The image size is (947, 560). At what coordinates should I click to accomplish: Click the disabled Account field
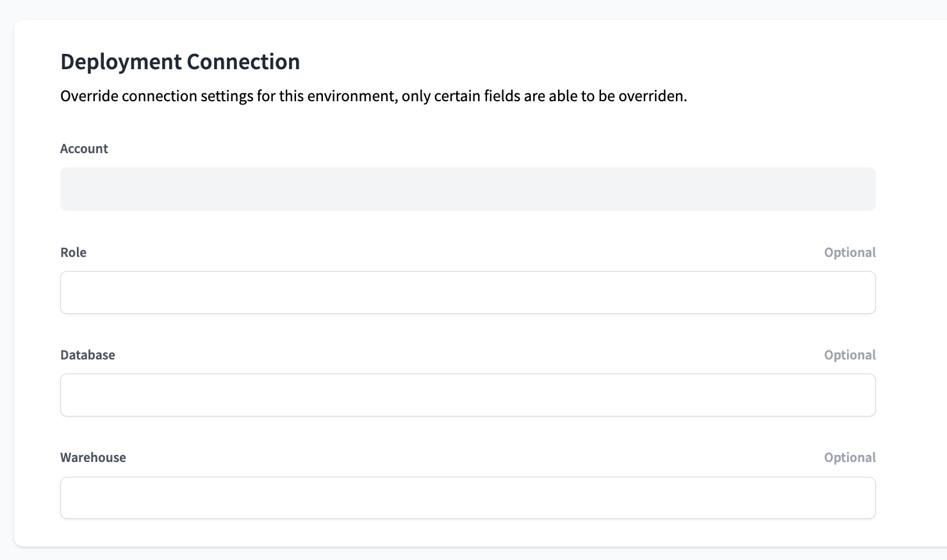click(468, 188)
